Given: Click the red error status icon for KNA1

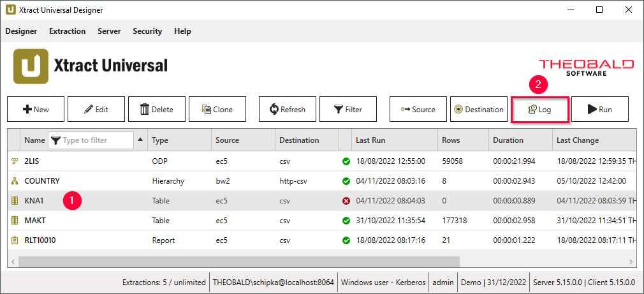Looking at the screenshot, I should 346,201.
